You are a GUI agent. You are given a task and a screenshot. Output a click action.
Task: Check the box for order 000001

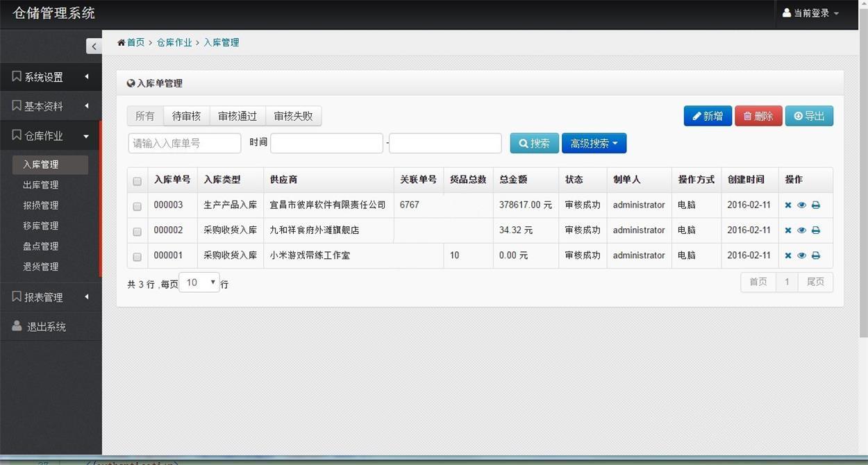[137, 257]
